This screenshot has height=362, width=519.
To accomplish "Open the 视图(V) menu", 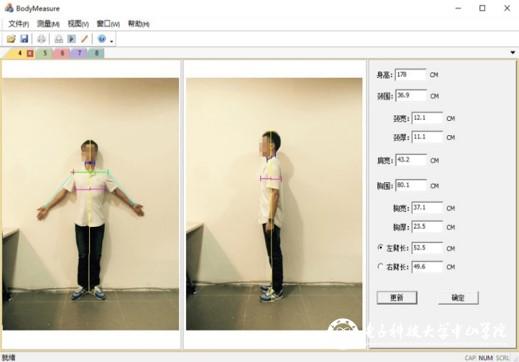I will 78,24.
